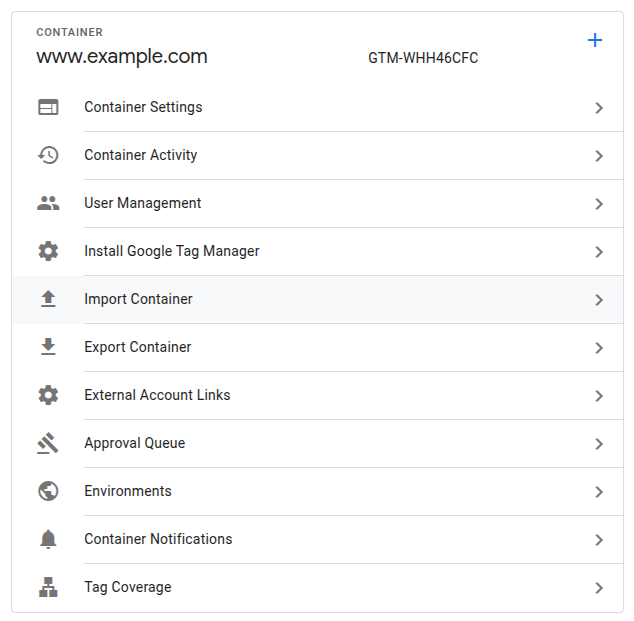Click the GTM-WHH46CFC container ID
Image resolution: width=634 pixels, height=621 pixels.
click(423, 58)
